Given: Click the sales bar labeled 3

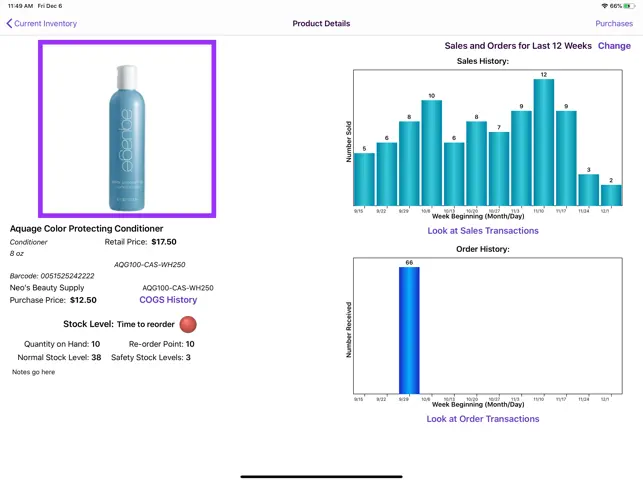Looking at the screenshot, I should (588, 190).
